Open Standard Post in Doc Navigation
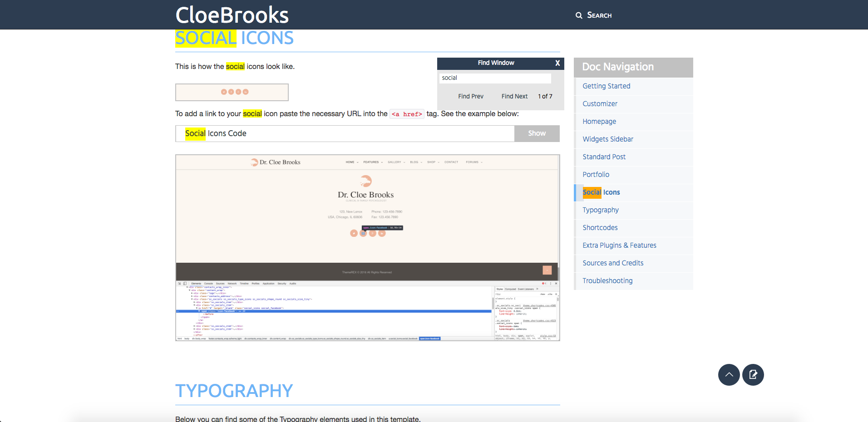Screen dimensions: 868x422 click(604, 157)
